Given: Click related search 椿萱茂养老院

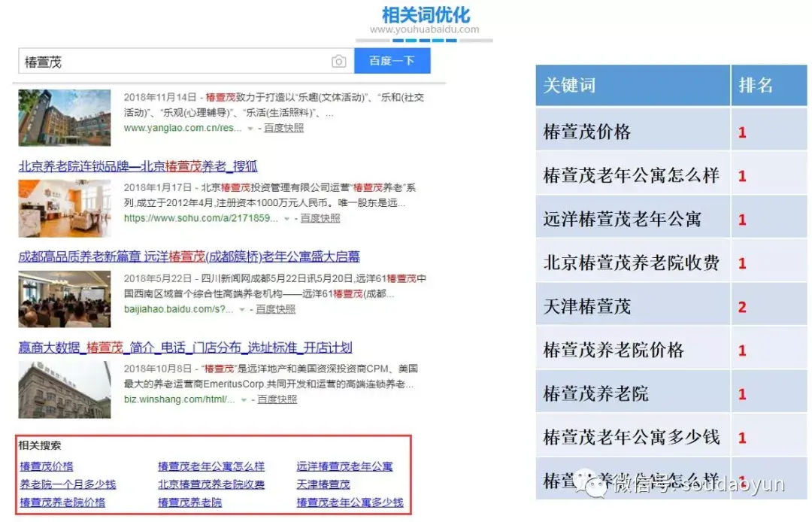Looking at the screenshot, I should click(x=190, y=502).
